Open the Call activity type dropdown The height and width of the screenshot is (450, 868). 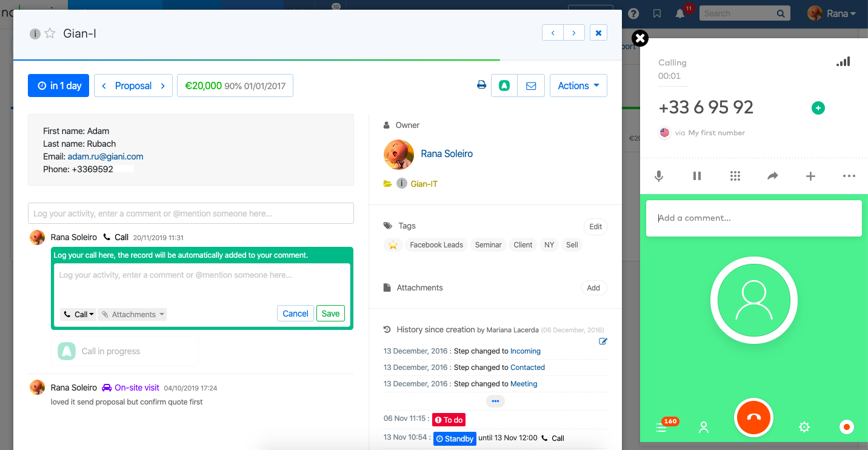pyautogui.click(x=78, y=314)
